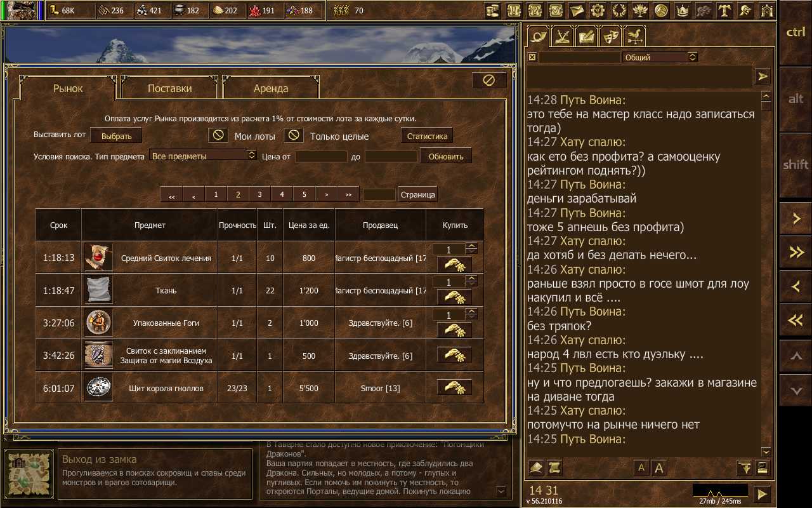812x508 pixels.
Task: Open the mail envelope icon in top toolbar
Action: pyautogui.click(x=577, y=10)
